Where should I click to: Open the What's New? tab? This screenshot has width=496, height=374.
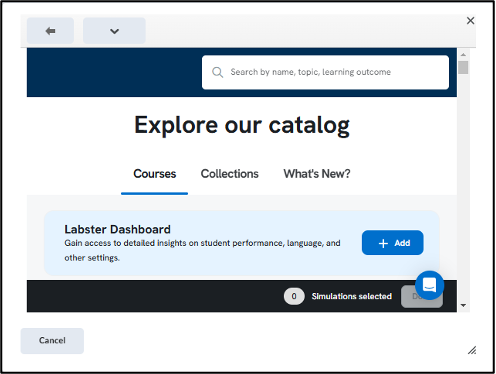317,174
